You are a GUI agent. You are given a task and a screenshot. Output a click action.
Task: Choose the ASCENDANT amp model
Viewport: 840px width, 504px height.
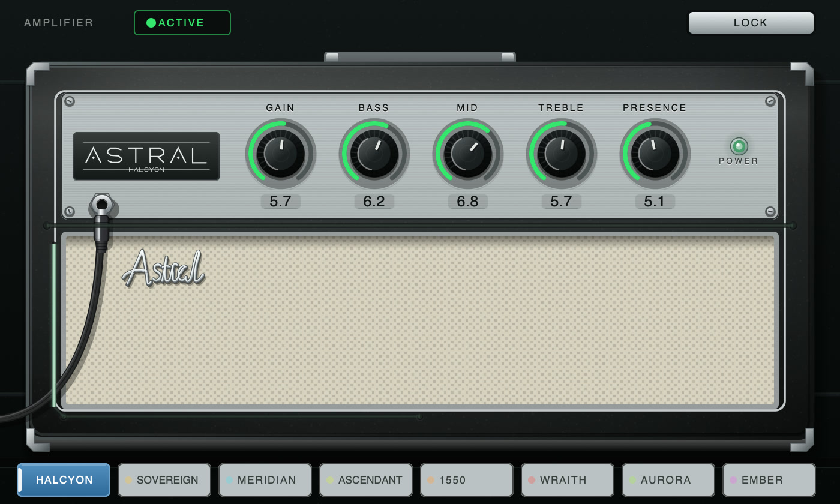[366, 480]
